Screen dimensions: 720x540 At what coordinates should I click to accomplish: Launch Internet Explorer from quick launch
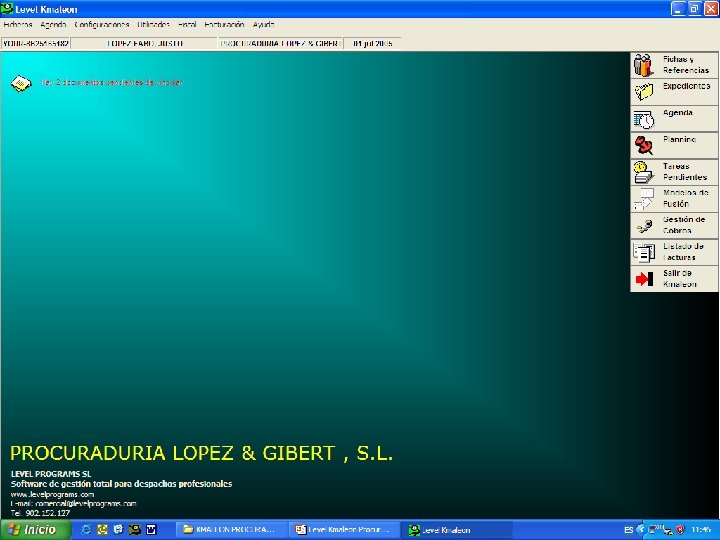(86, 530)
